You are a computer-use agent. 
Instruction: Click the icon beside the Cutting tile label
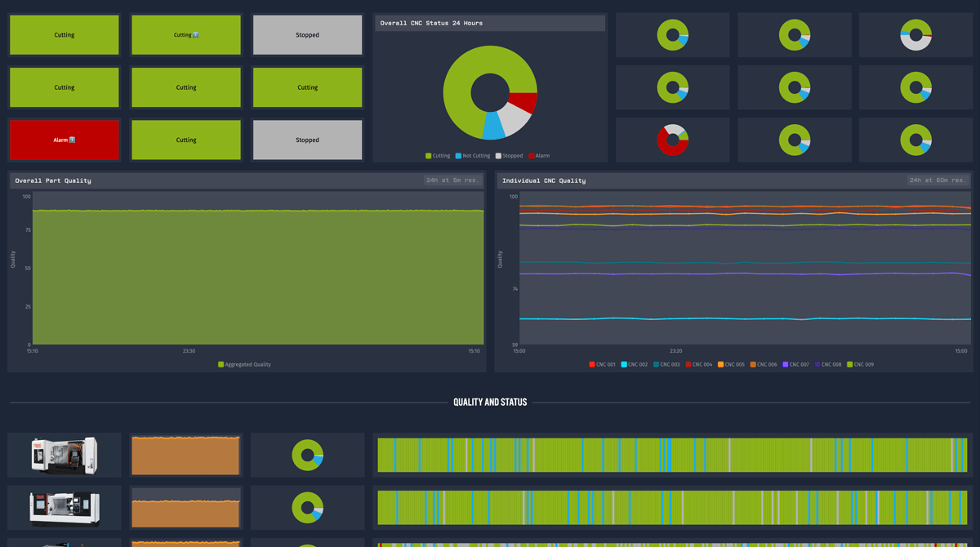196,35
